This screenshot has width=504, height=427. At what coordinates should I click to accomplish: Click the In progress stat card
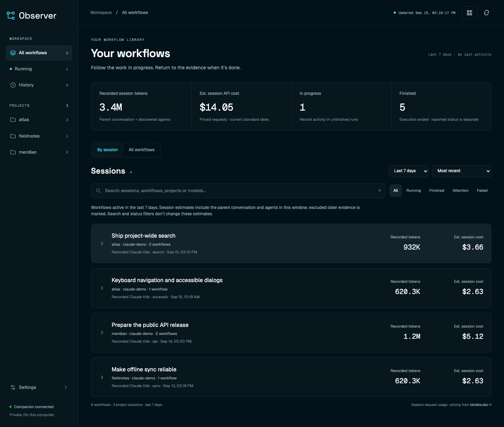pos(341,106)
